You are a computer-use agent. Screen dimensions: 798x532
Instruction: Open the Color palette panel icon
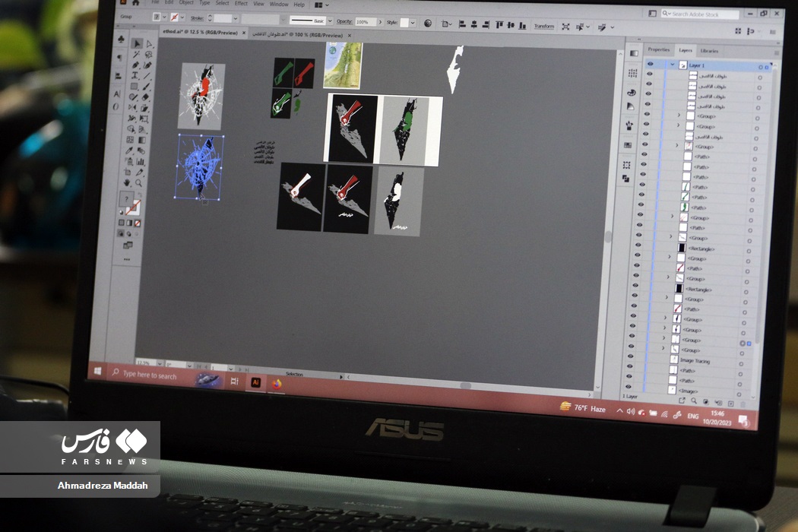632,93
